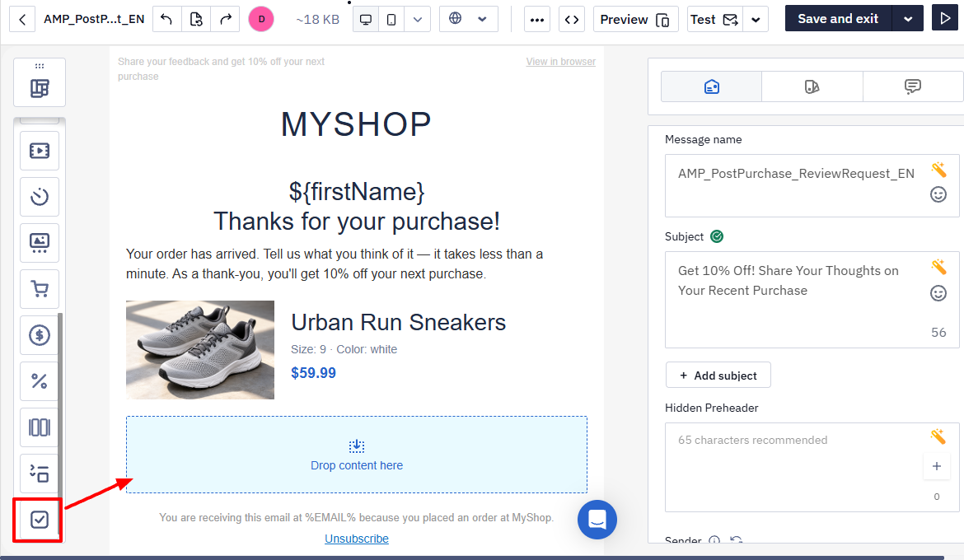Select the ${firstName} heading text

357,192
